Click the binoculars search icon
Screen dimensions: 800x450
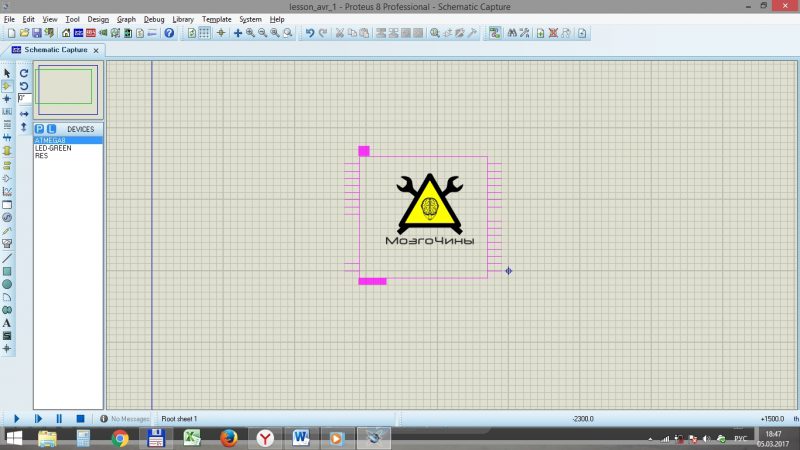512,33
